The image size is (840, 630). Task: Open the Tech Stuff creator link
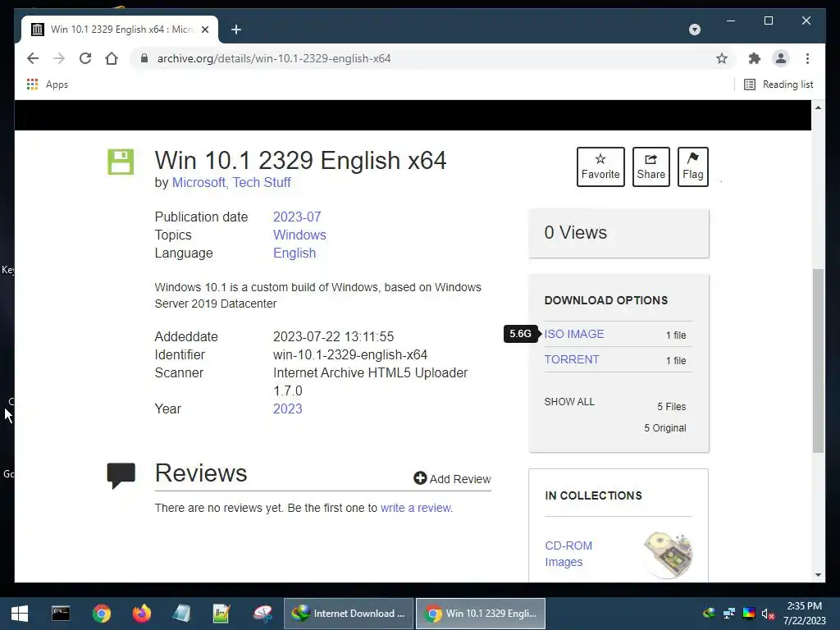(x=262, y=183)
